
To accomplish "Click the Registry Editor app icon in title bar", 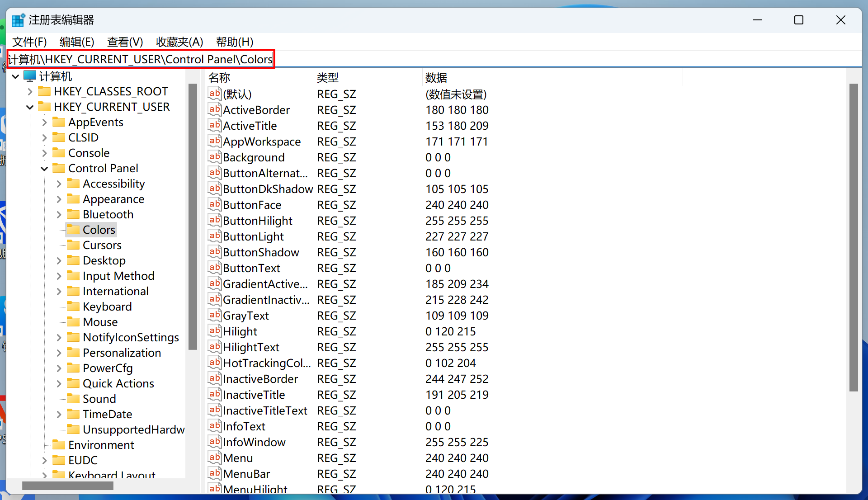I will tap(18, 20).
